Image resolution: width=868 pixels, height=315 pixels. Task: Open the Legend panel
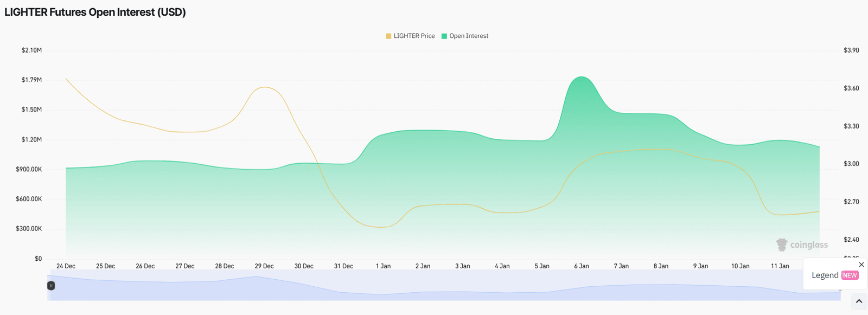(825, 275)
